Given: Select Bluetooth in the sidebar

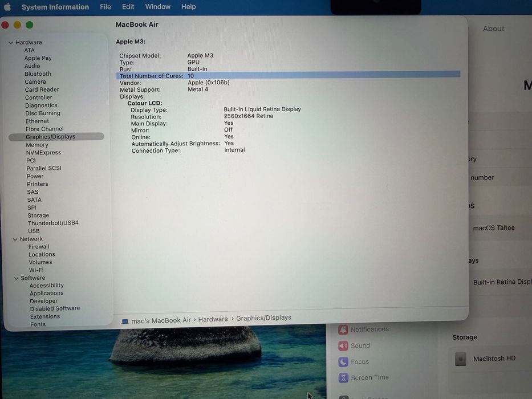Looking at the screenshot, I should coord(38,74).
